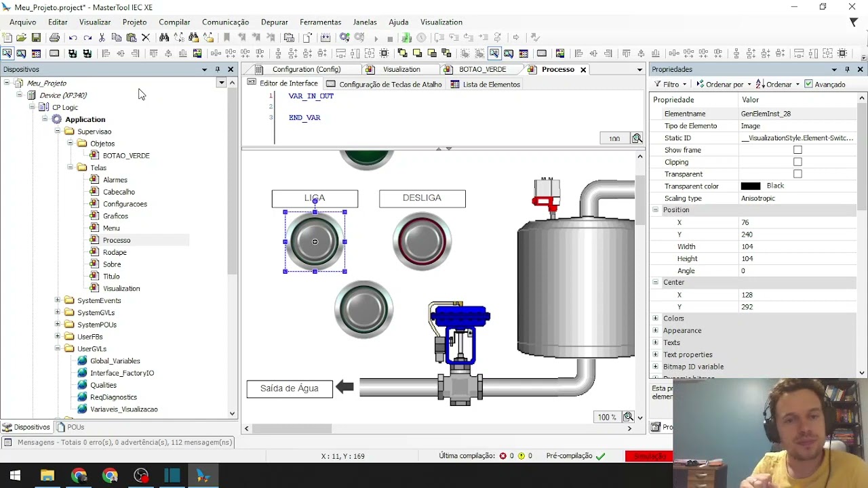This screenshot has width=868, height=488.
Task: Expand the SystemGVLs folder
Action: click(58, 312)
